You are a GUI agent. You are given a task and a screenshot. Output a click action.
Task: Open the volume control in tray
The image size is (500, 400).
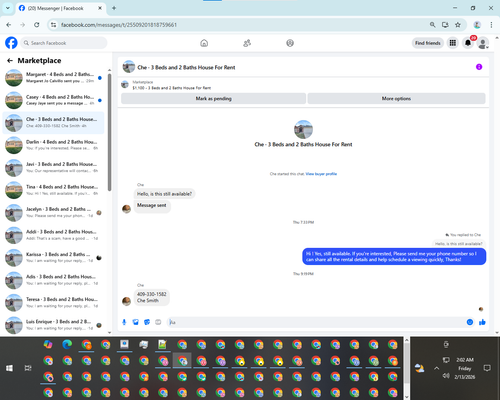tap(446, 376)
